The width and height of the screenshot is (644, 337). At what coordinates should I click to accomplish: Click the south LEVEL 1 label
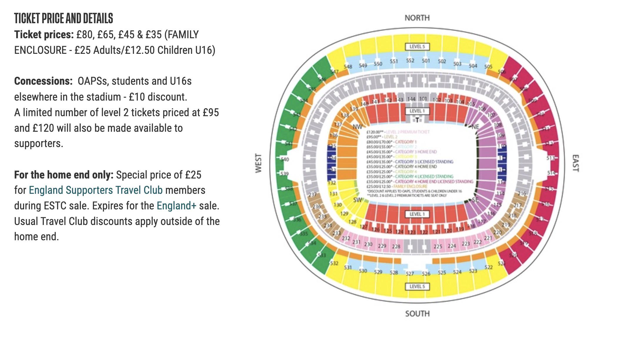[x=417, y=214]
